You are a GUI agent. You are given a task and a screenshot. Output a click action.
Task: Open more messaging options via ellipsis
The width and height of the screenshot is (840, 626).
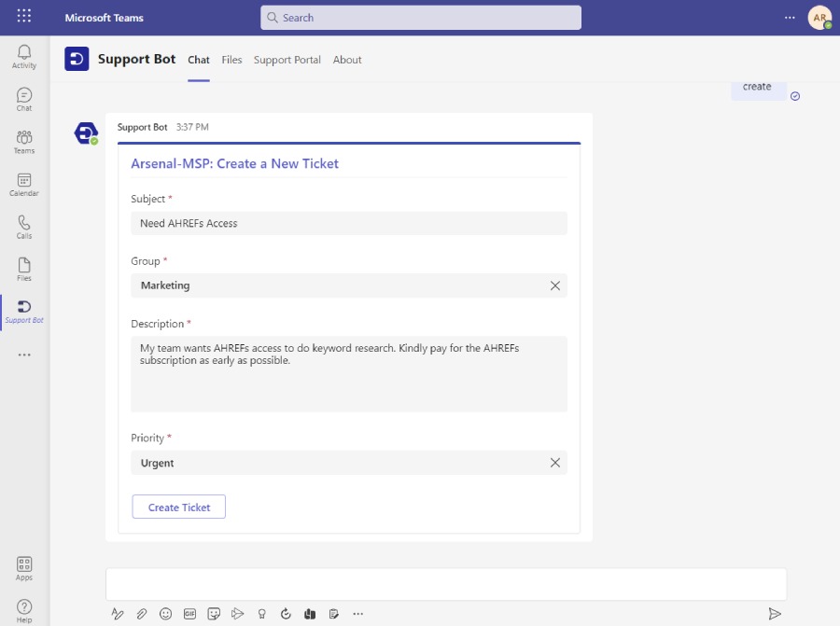[x=358, y=613]
